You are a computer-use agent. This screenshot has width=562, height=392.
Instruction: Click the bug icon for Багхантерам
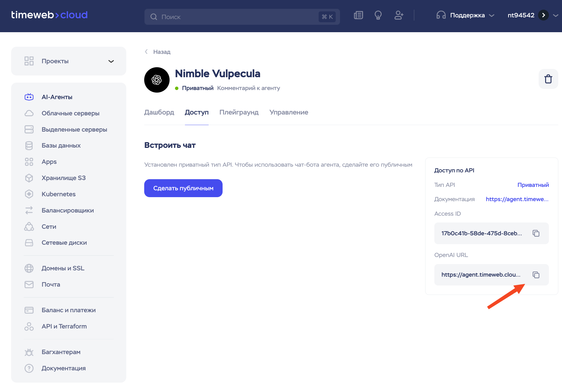click(x=29, y=352)
